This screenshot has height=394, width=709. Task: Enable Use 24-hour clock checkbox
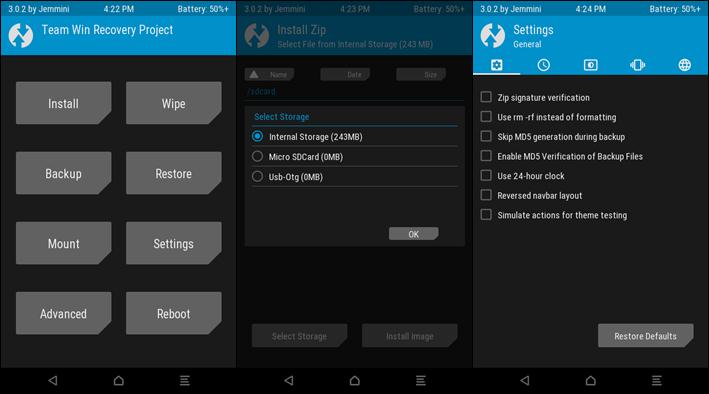pos(486,176)
